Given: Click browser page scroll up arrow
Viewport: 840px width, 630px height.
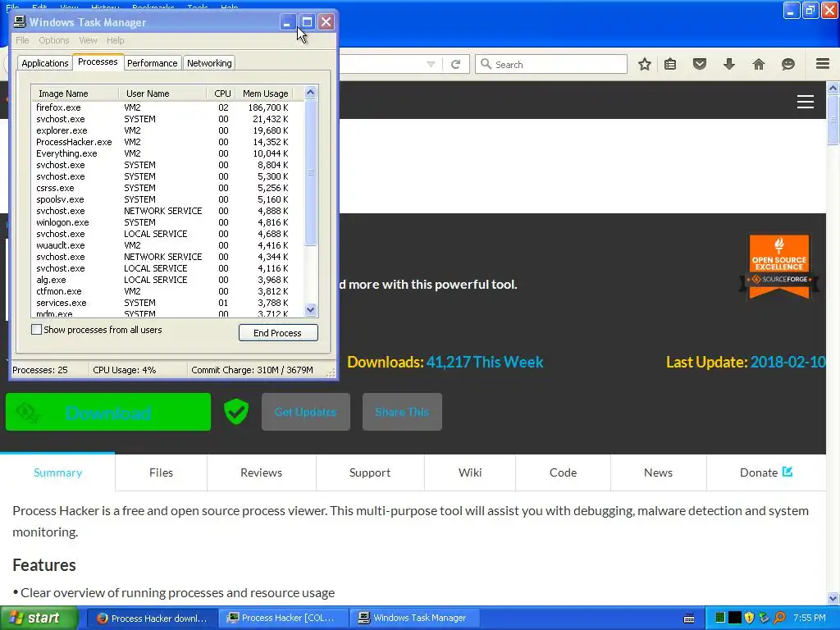Looking at the screenshot, I should click(833, 88).
